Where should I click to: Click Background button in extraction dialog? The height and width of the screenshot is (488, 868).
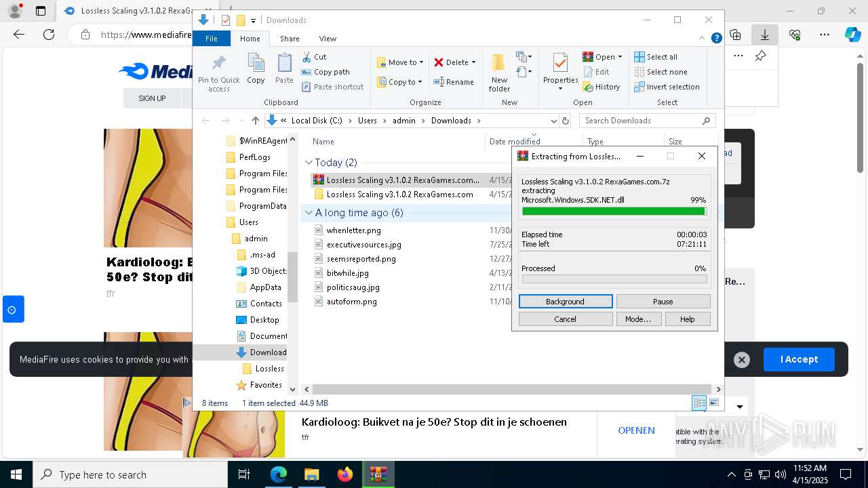pyautogui.click(x=566, y=302)
